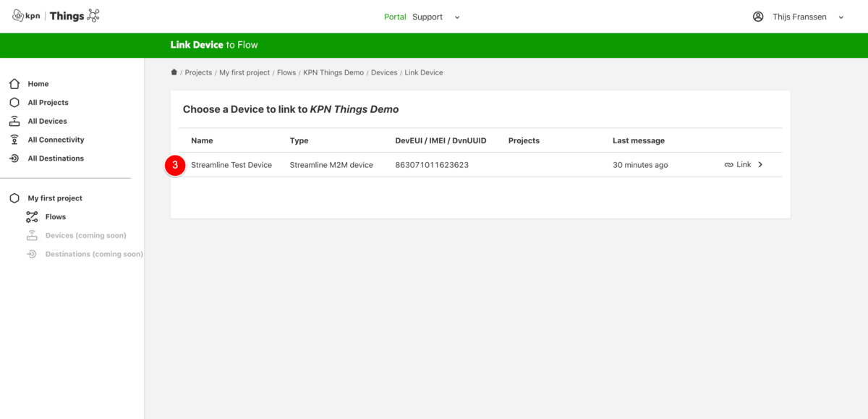Click the Things network emblem in header

(93, 16)
